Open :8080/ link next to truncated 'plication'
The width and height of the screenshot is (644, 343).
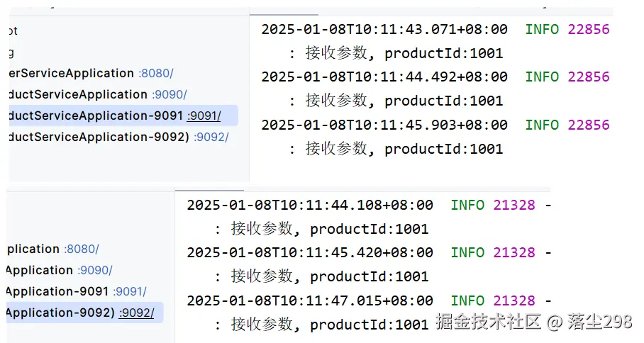pyautogui.click(x=81, y=249)
